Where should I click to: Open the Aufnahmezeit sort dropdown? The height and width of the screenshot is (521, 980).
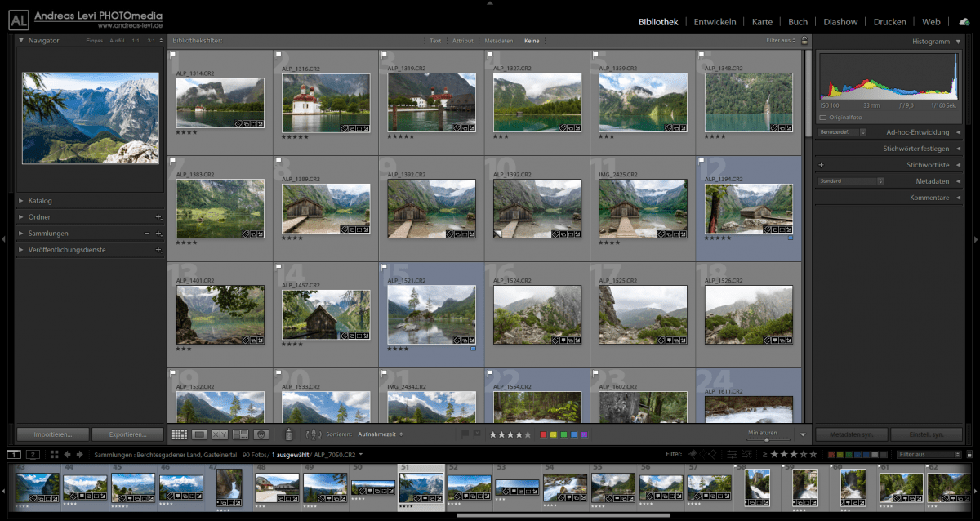tap(376, 434)
